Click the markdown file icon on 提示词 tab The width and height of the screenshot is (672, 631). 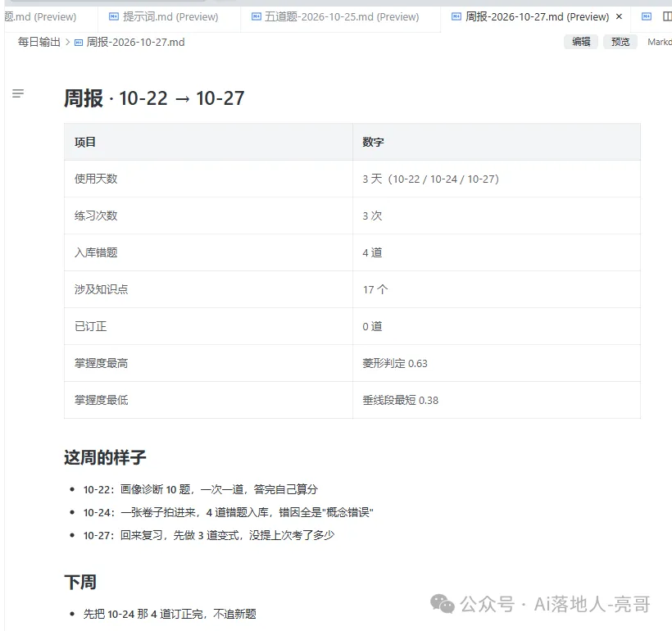click(114, 16)
